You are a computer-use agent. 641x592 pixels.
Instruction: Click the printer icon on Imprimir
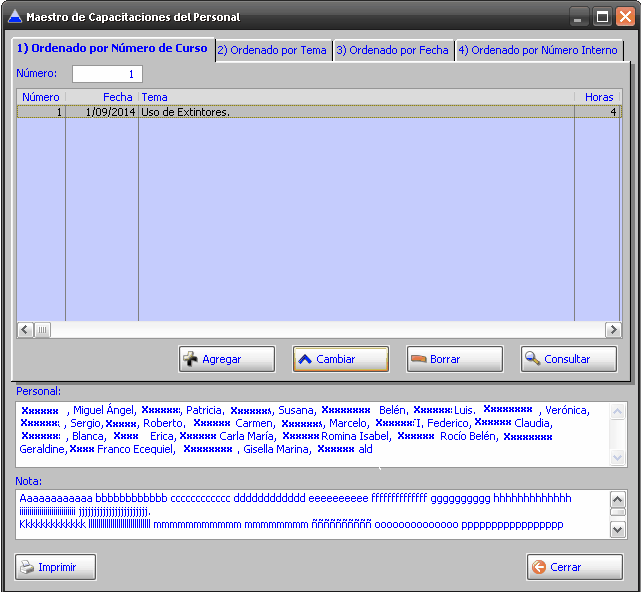coord(27,567)
